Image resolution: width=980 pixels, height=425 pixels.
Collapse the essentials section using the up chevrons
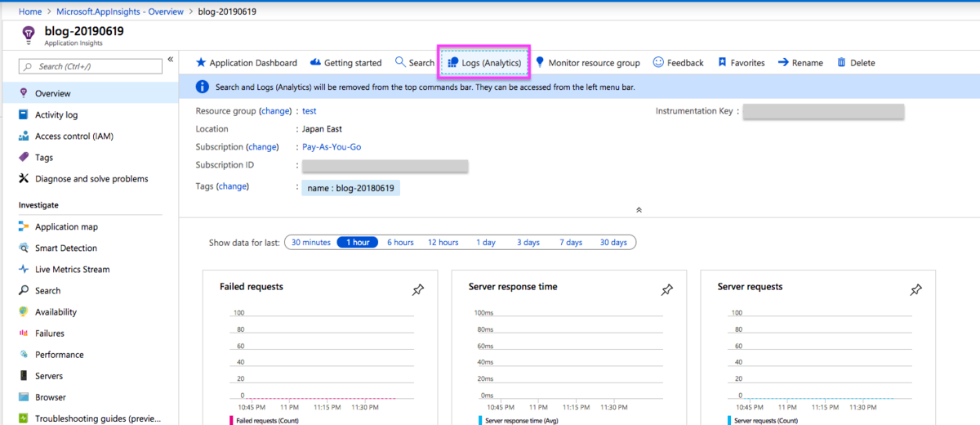[x=639, y=210]
